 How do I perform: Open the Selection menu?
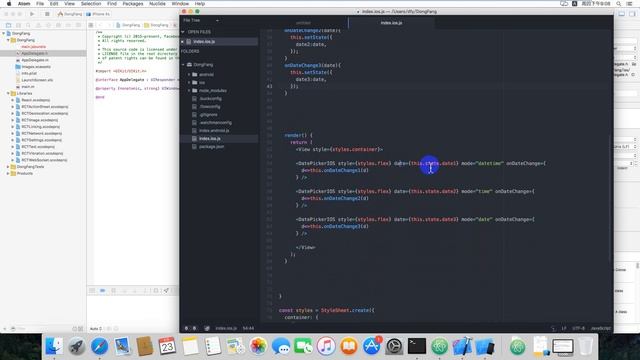[91, 4]
